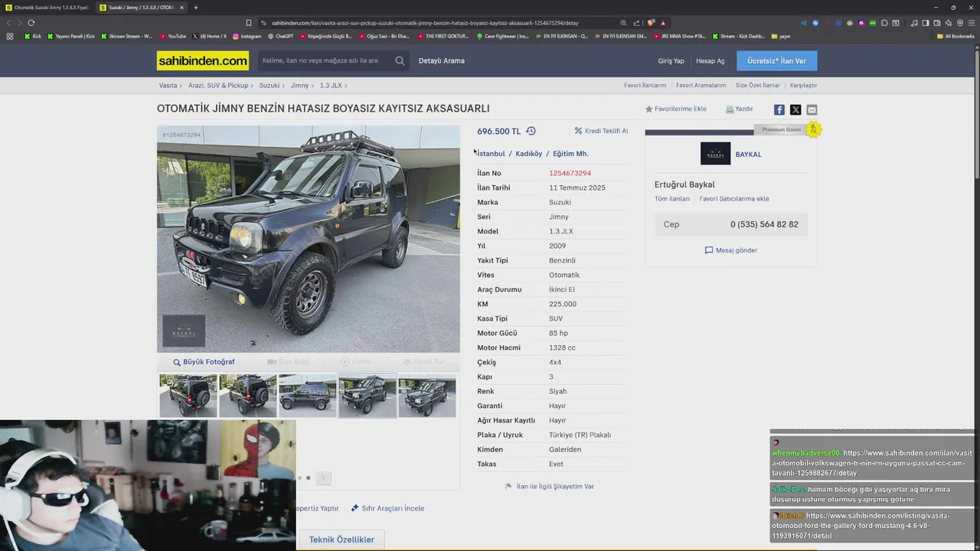Screen dimensions: 980x551
Task: Click the Vasıta breadcrumb
Action: pyautogui.click(x=168, y=85)
